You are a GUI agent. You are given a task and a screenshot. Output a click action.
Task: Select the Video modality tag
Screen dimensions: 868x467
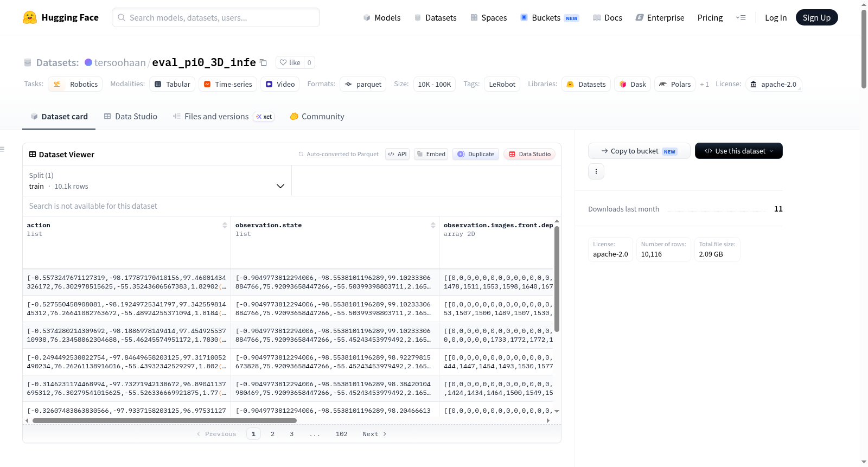coord(280,84)
